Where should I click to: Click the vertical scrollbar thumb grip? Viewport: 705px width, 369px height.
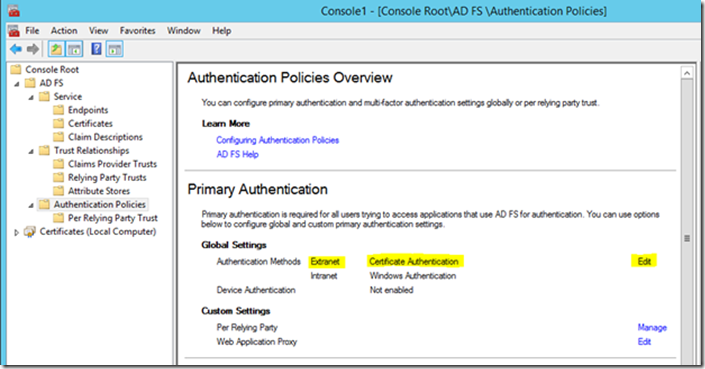point(687,238)
